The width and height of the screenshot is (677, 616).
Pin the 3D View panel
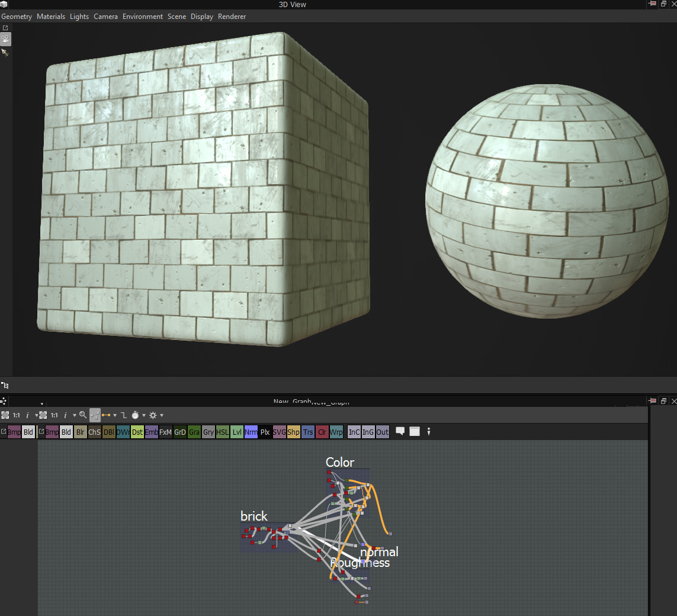coord(652,4)
